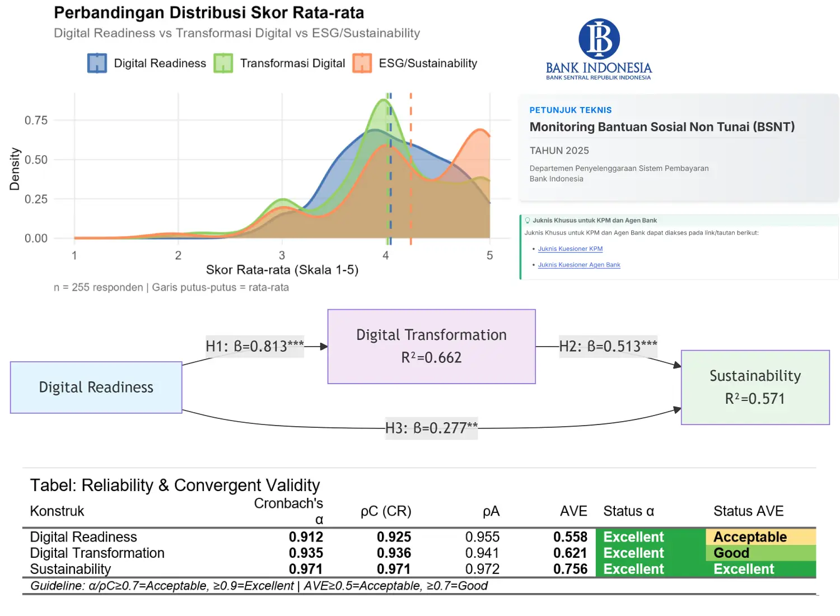Image resolution: width=840 pixels, height=616 pixels.
Task: Click the H1: β=0.813 path label
Action: pos(254,346)
